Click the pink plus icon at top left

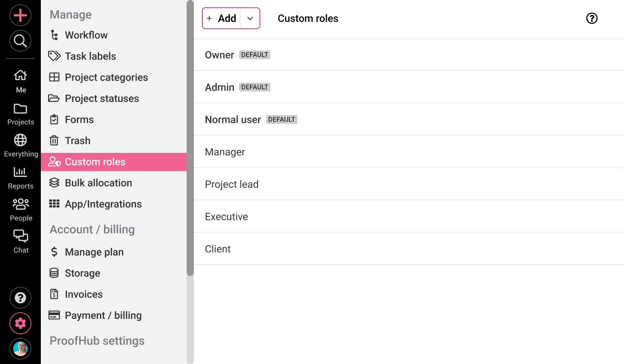[x=20, y=15]
